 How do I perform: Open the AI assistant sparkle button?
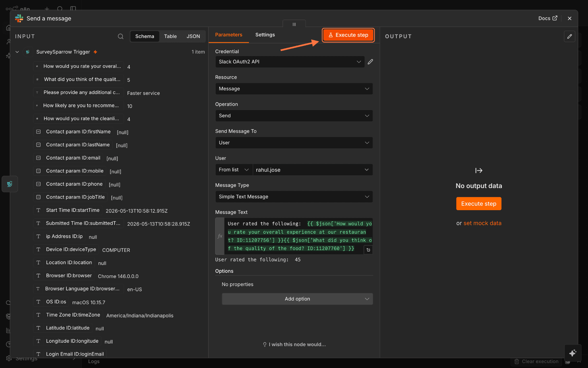pos(573,353)
